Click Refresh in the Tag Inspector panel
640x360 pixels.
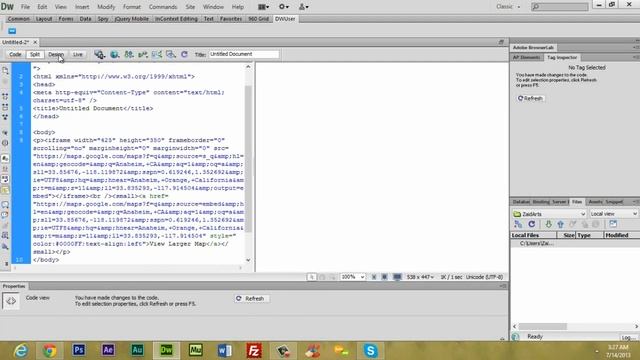[530, 98]
